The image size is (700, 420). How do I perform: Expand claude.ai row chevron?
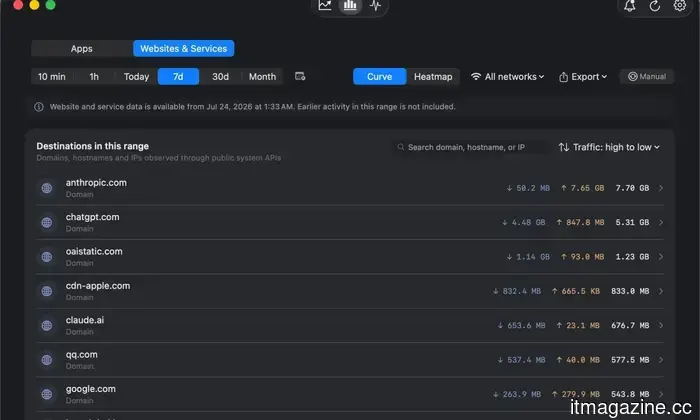[x=661, y=325]
